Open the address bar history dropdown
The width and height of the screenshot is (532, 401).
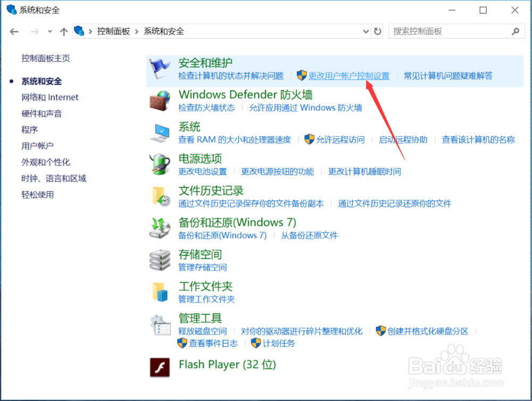click(365, 31)
